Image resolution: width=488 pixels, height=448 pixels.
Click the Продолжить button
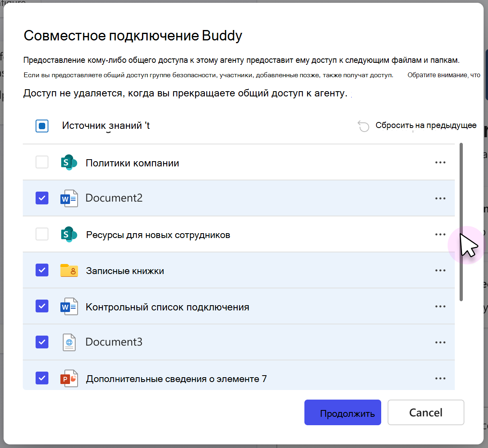tap(343, 412)
